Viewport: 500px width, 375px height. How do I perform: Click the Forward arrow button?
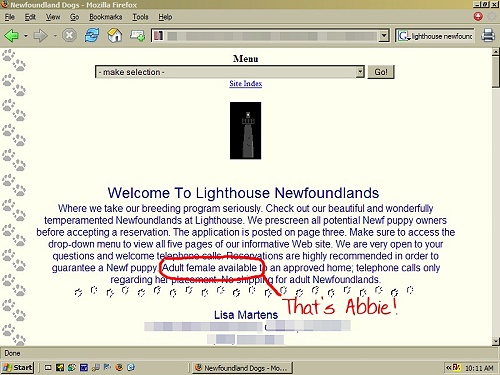pos(41,35)
